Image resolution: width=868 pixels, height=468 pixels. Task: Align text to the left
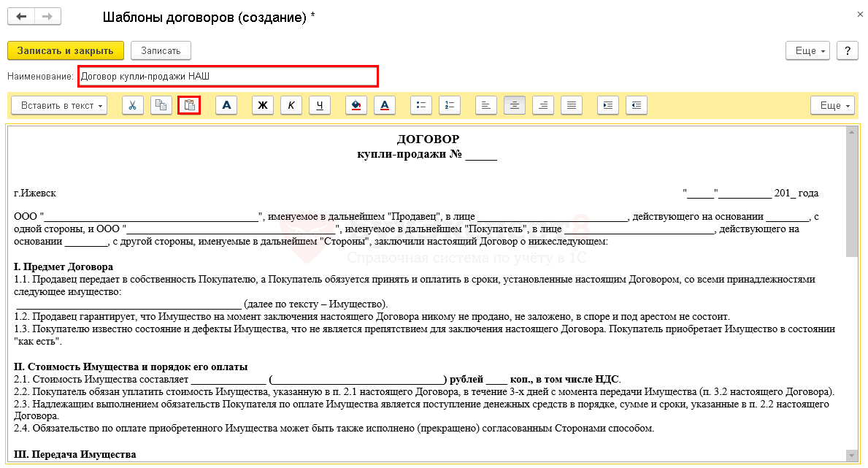pyautogui.click(x=486, y=105)
